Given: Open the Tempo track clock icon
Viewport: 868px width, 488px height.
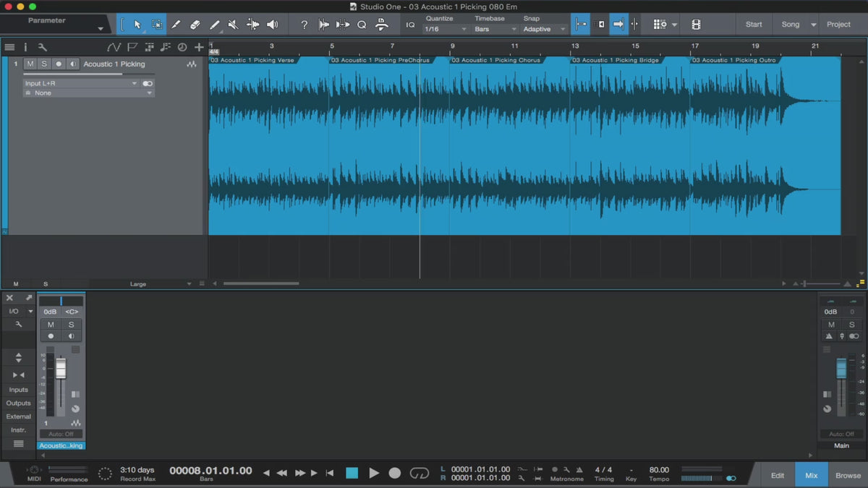Looking at the screenshot, I should tap(182, 48).
